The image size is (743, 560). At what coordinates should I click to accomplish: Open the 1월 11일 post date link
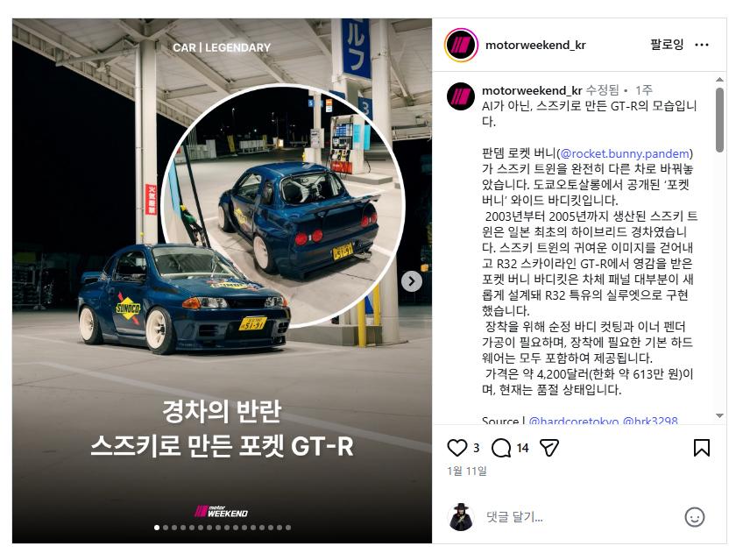click(467, 471)
